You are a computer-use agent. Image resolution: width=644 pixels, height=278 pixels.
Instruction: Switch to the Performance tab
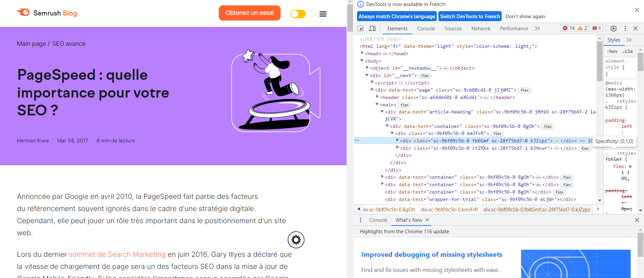pyautogui.click(x=514, y=29)
